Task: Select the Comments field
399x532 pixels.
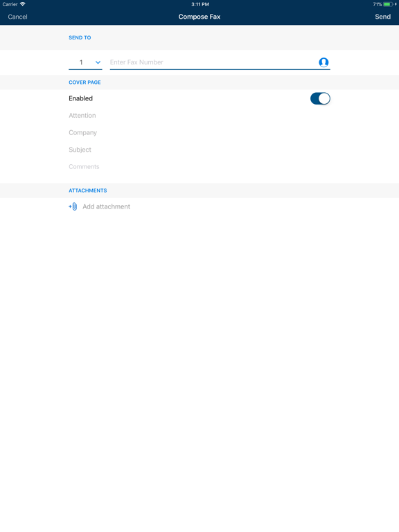Action: [199, 166]
